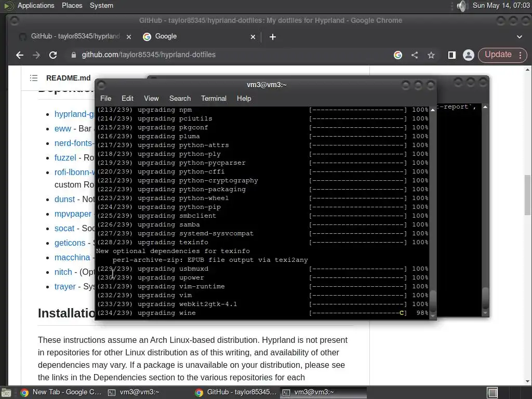Select active vm3@vm3 terminal taskbar item
532x399 pixels.
coord(323,392)
